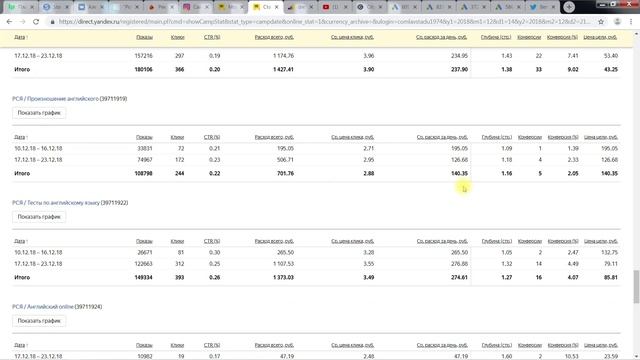Sort by Ср. расход за день in sticky header
The image size is (640, 360).
click(441, 37)
